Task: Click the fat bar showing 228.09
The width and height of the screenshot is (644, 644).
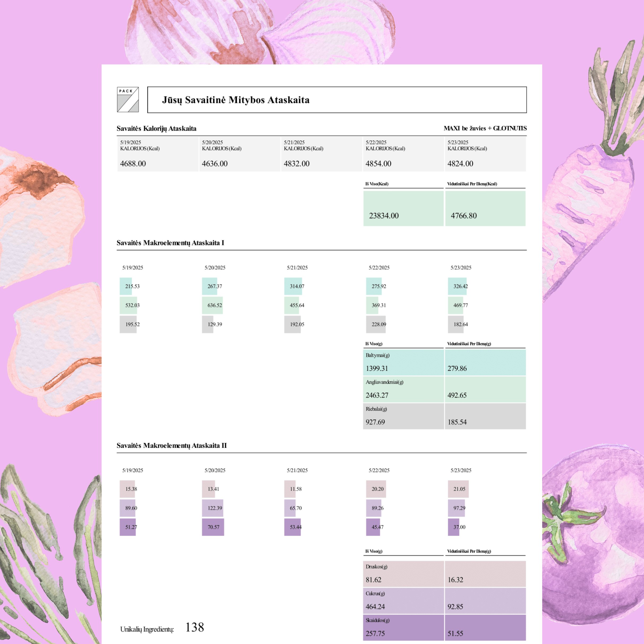Action: click(376, 324)
